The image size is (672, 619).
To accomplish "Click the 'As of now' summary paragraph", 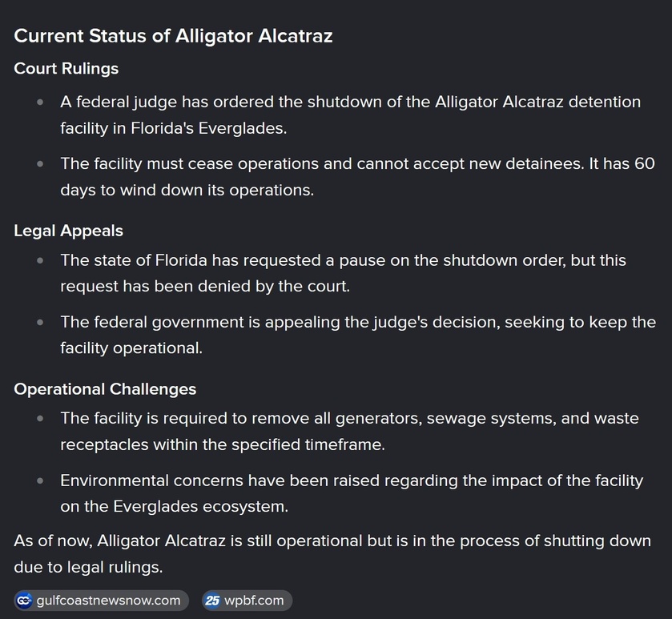I will (332, 553).
